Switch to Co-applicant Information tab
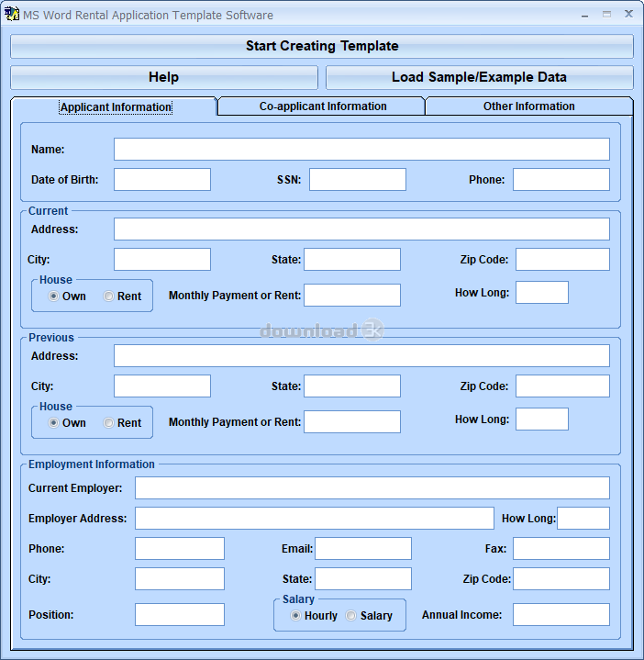The image size is (644, 660). (322, 106)
